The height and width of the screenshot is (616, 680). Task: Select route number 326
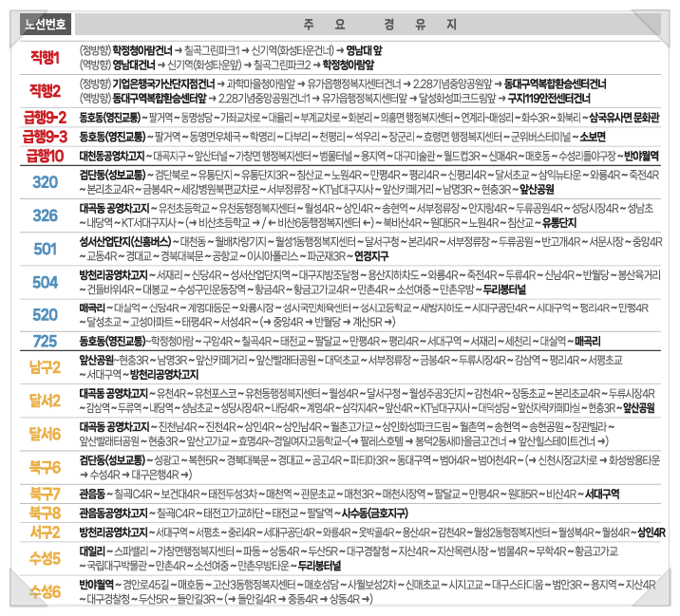[x=45, y=215]
